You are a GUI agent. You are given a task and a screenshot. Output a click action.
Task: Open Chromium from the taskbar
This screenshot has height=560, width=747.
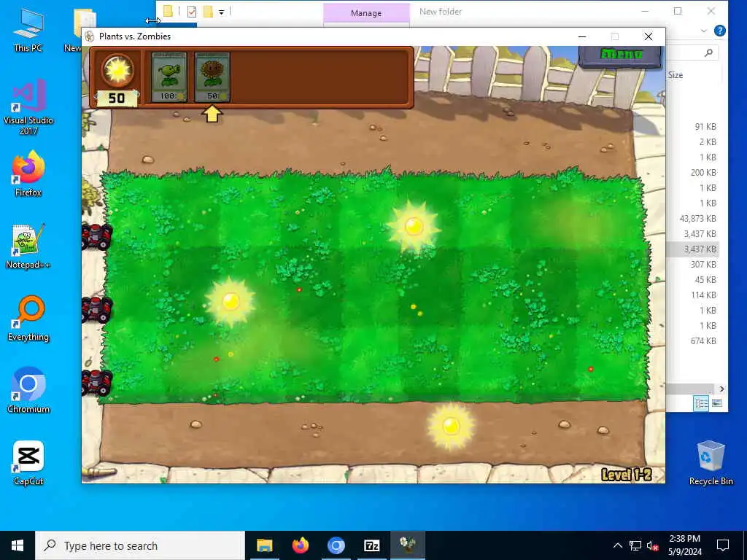tap(336, 545)
